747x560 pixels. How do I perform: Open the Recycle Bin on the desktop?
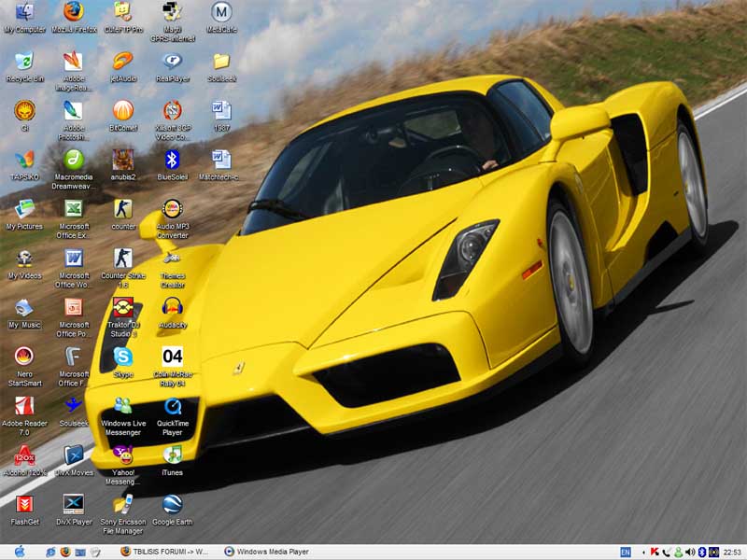coord(25,66)
